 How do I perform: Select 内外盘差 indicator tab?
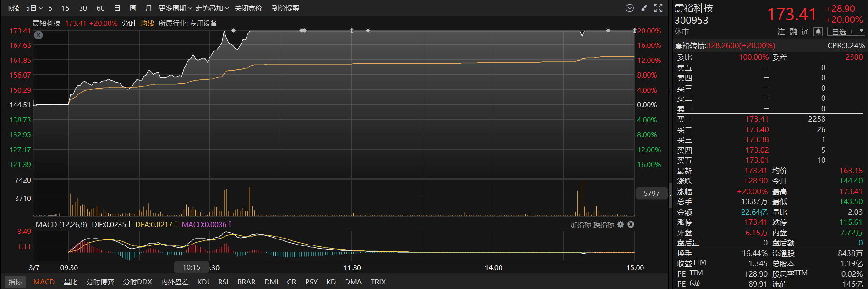point(175,282)
